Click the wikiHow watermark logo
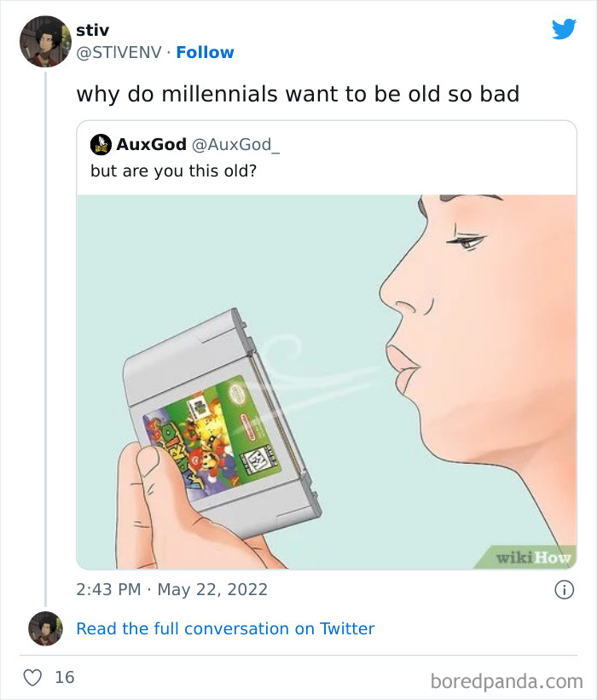The image size is (597, 700). pos(535,557)
